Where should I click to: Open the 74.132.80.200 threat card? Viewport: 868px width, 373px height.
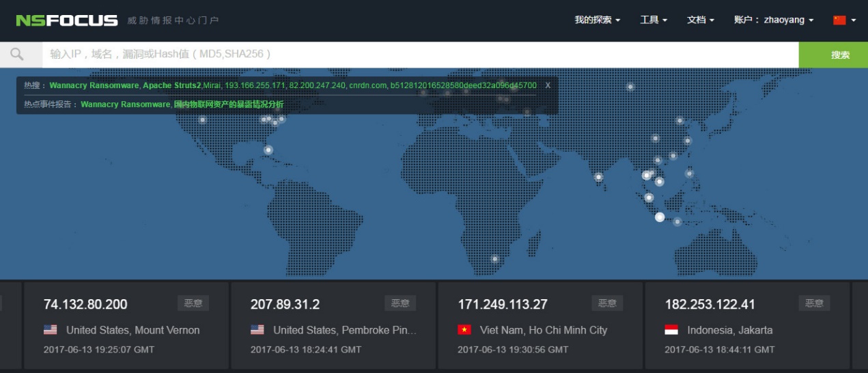click(x=85, y=304)
